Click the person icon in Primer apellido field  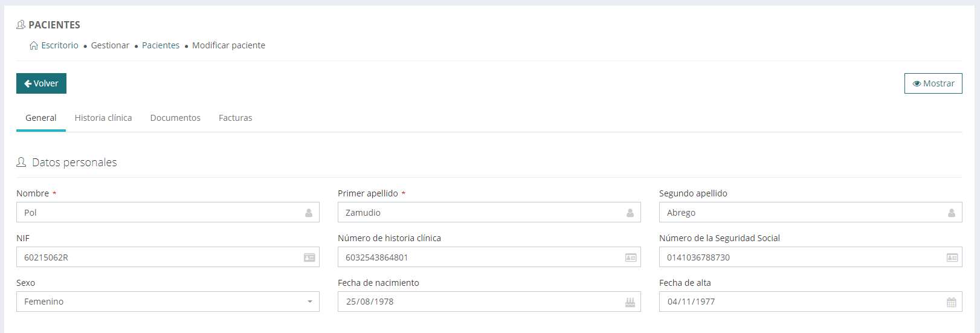pos(630,213)
